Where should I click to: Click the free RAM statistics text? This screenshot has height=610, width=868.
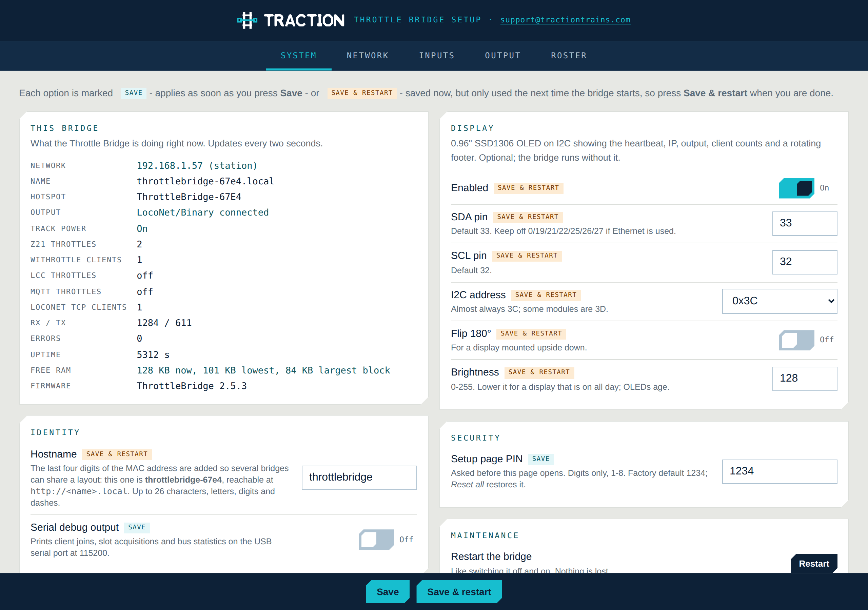coord(263,370)
